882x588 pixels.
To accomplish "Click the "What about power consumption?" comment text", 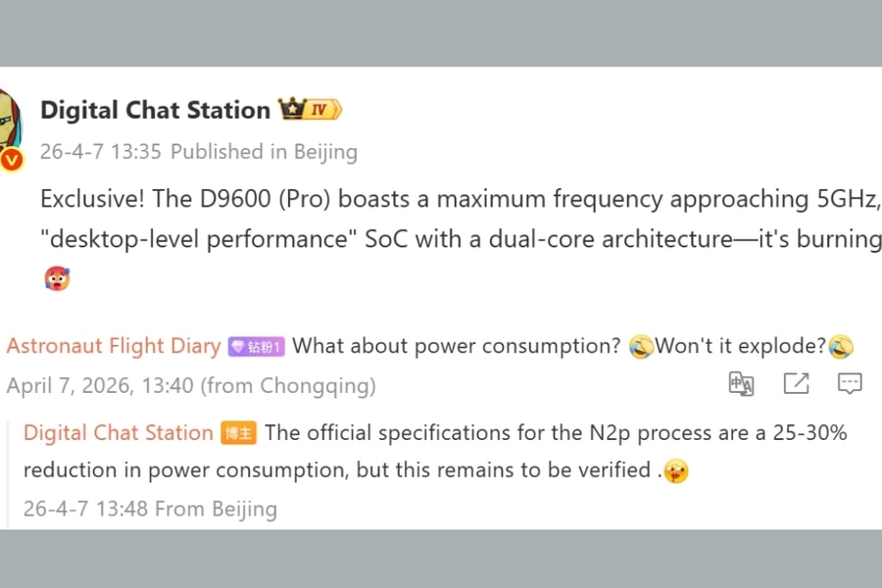I will (x=457, y=346).
